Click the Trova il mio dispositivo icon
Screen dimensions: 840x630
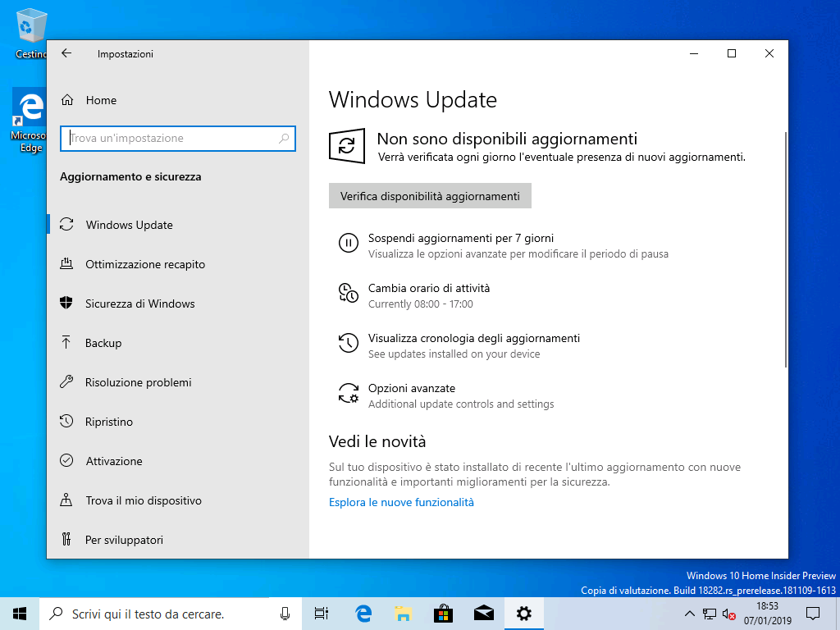click(x=66, y=500)
